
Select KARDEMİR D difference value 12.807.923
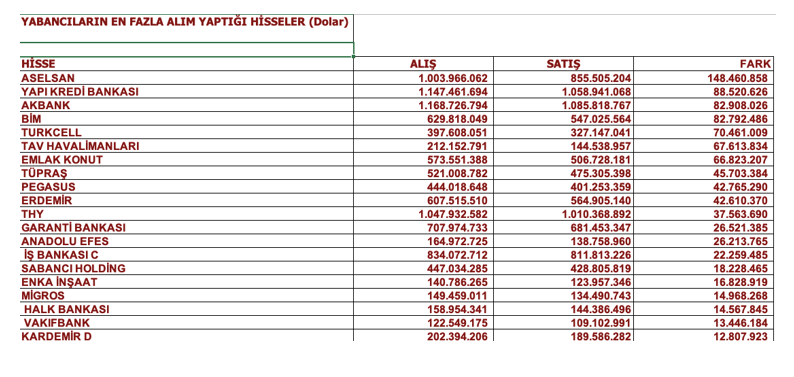(703, 336)
